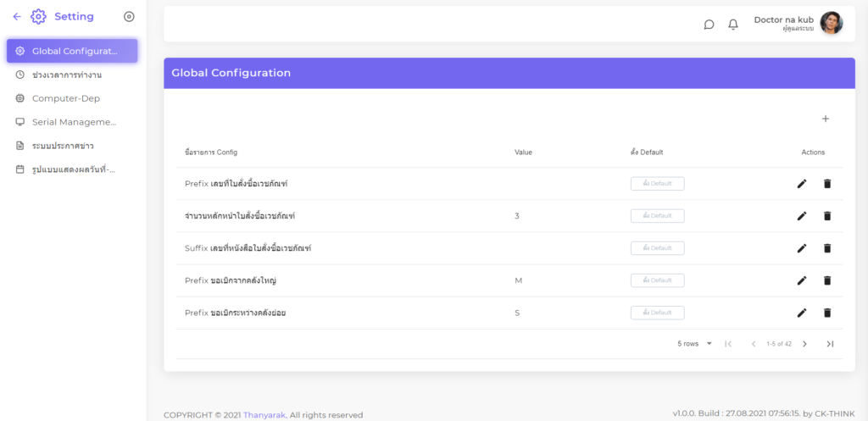The width and height of the screenshot is (868, 421).
Task: Open the chat messages icon
Action: pyautogui.click(x=709, y=25)
